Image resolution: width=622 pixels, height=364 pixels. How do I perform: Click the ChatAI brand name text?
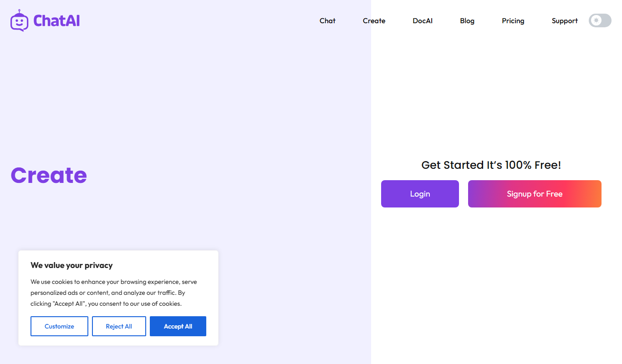(x=57, y=21)
